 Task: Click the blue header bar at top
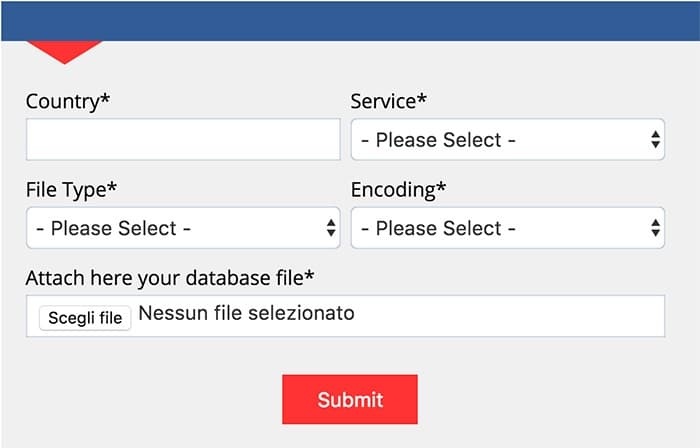350,20
